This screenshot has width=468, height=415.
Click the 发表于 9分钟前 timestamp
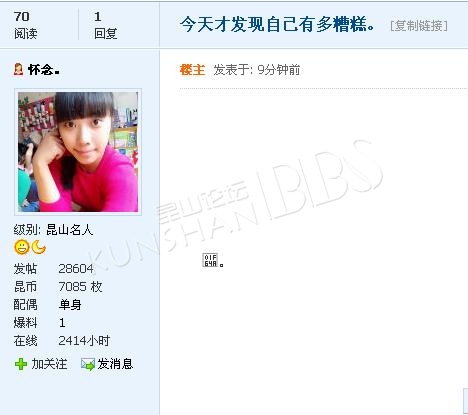257,70
